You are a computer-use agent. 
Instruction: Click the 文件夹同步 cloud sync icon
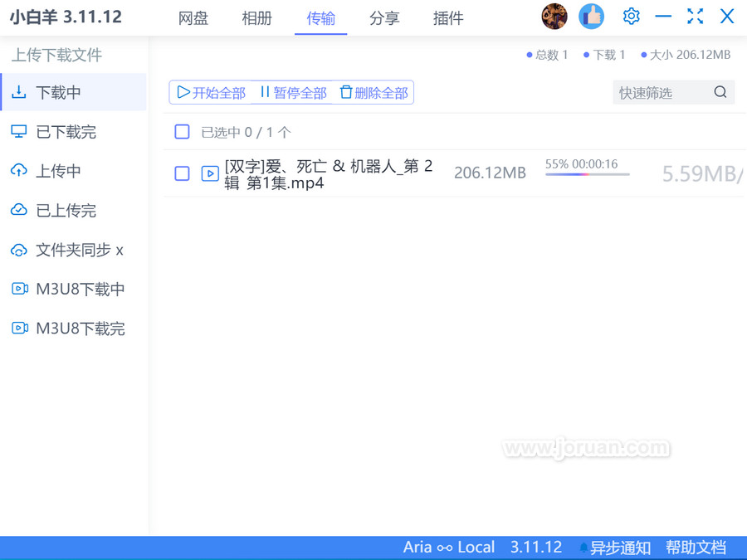(19, 250)
